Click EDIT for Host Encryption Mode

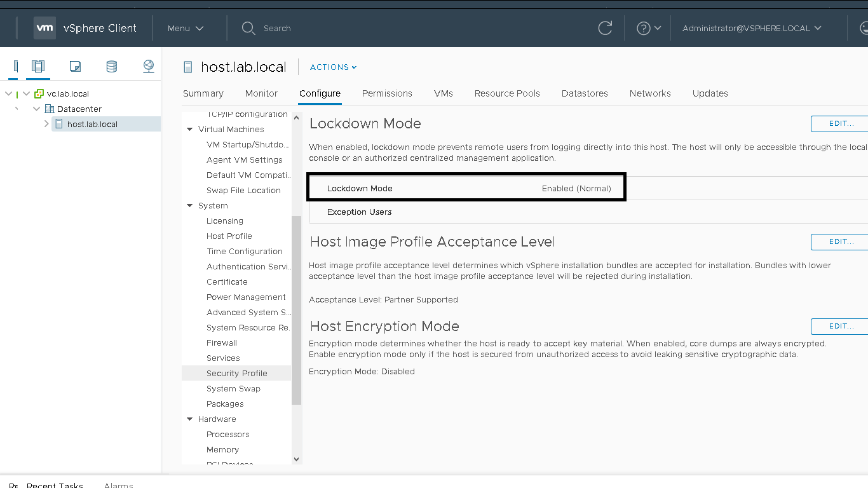click(x=840, y=326)
